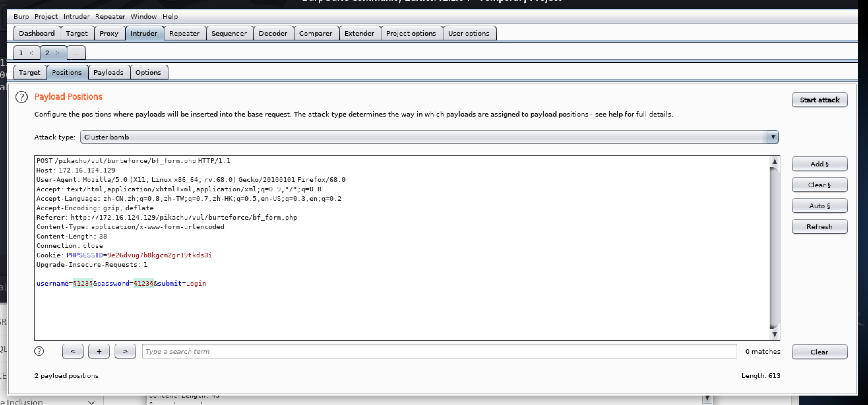This screenshot has width=868, height=405.
Task: Click the plus search options button
Action: (99, 351)
